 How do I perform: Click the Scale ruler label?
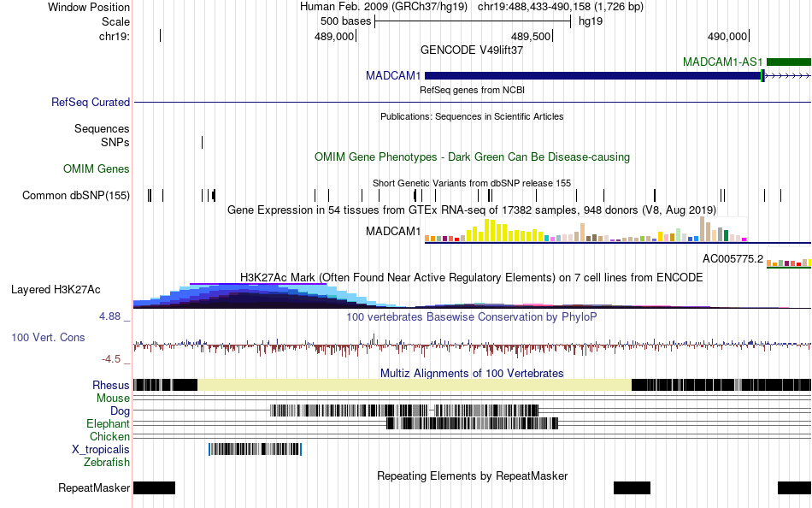pos(116,21)
